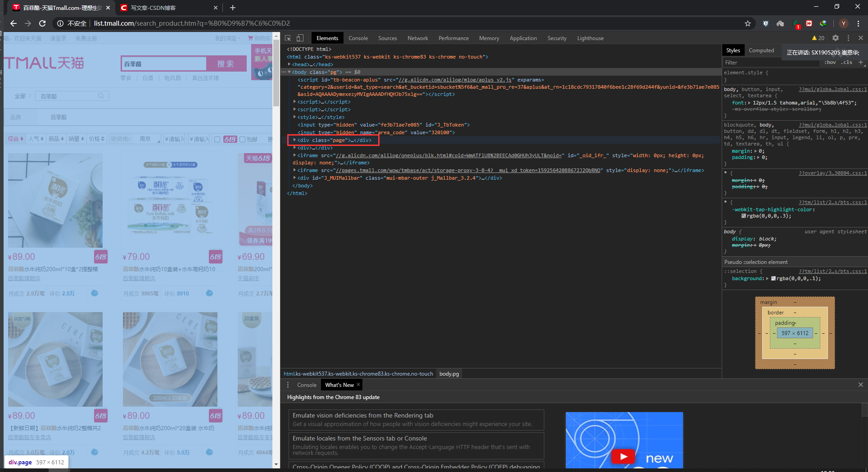Image resolution: width=868 pixels, height=472 pixels.
Task: Sort products by 价格 price
Action: (97, 139)
